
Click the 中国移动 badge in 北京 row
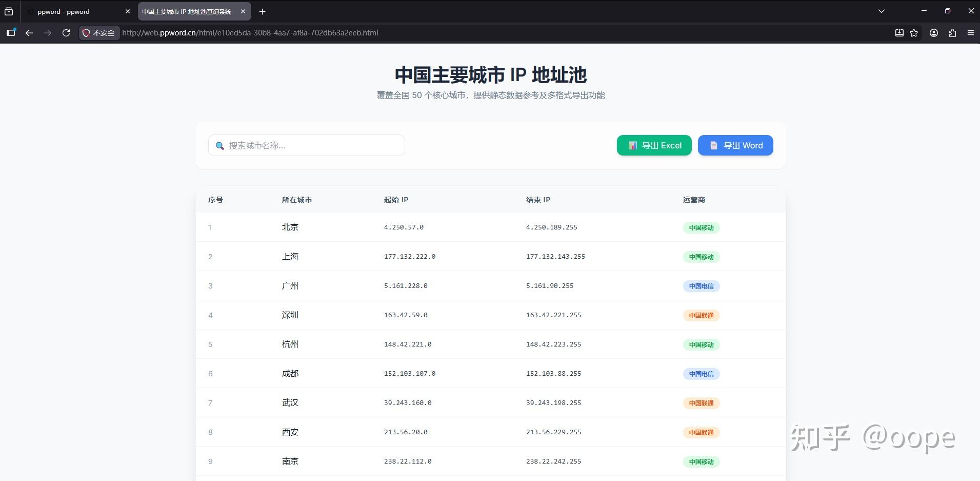tap(701, 227)
